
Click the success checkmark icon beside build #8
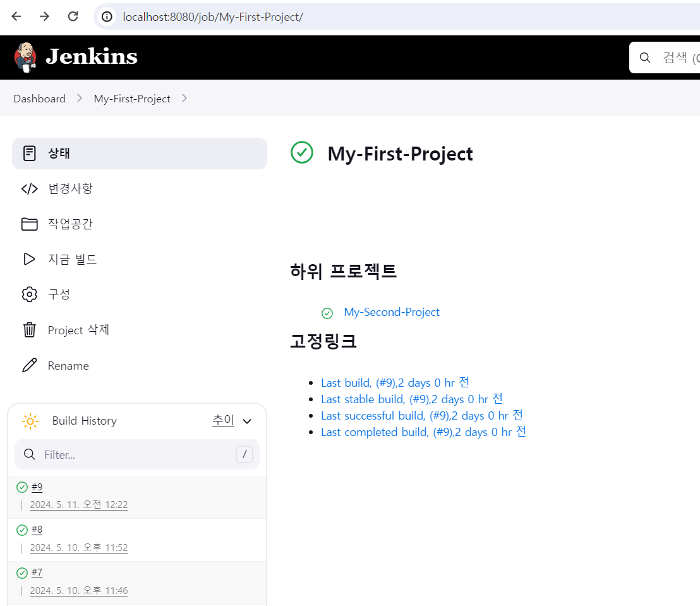(22, 530)
